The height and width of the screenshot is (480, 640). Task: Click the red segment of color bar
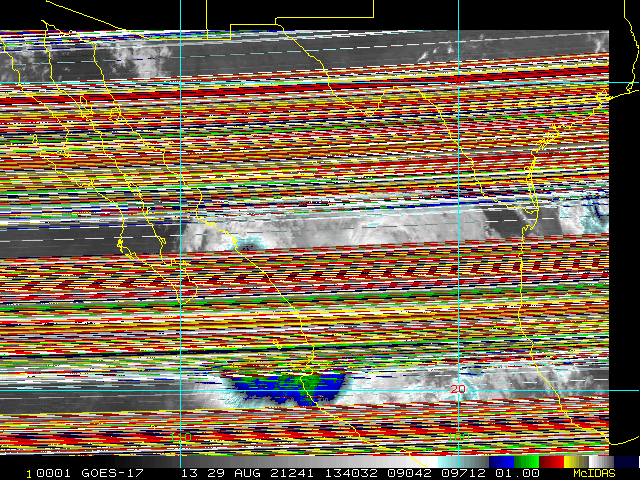tap(551, 462)
